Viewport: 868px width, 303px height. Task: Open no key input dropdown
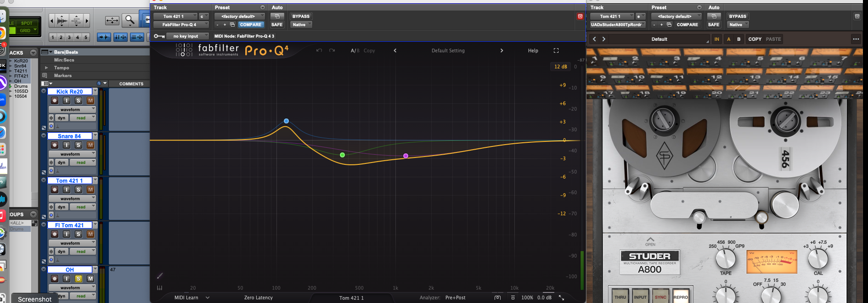[x=188, y=36]
